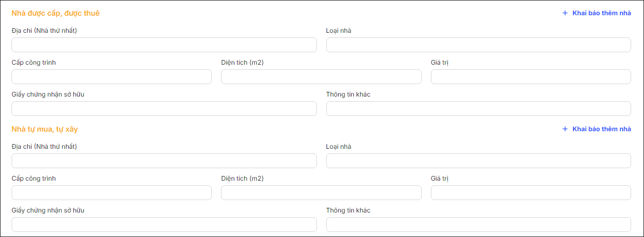Click Giá trị field in Nhà tự mua section
Screen dimensions: 644x237
click(x=531, y=193)
